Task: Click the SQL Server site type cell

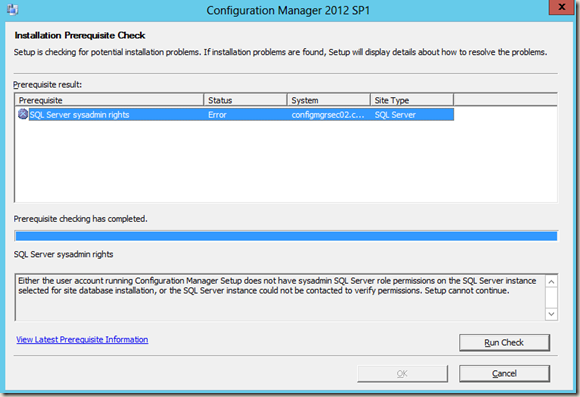Action: [395, 115]
